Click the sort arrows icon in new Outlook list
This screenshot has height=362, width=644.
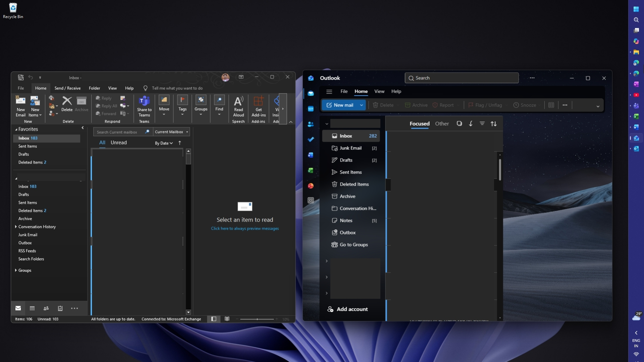pyautogui.click(x=494, y=124)
